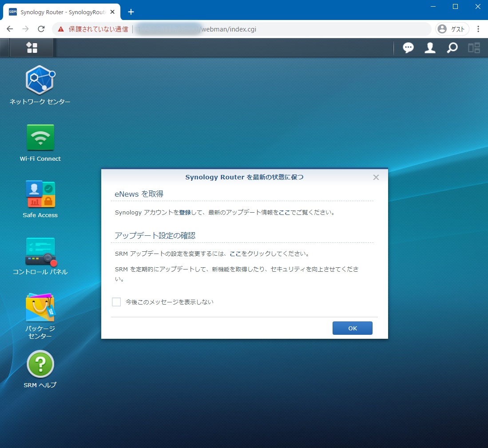The image size is (488, 448).
Task: Click the アップデート設定の確認 heading
Action: point(155,235)
